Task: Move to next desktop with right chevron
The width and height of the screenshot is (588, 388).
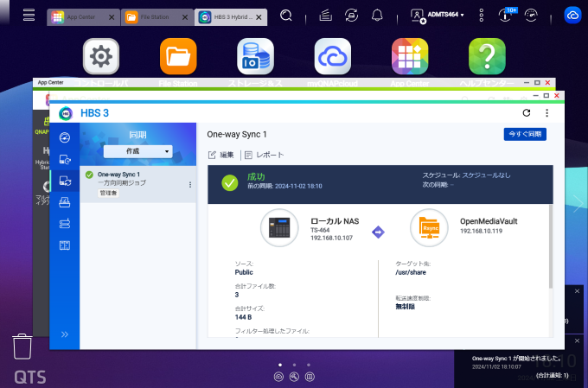Action: pos(578,204)
